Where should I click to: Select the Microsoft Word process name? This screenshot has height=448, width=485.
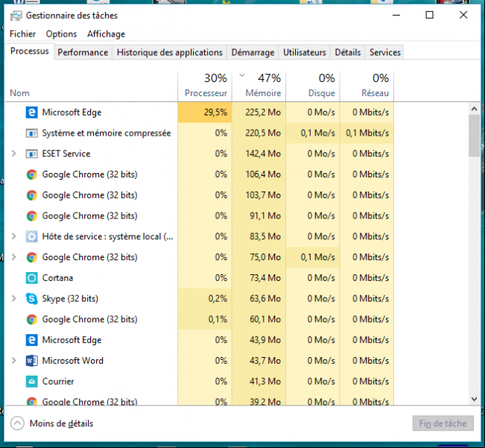coord(73,361)
